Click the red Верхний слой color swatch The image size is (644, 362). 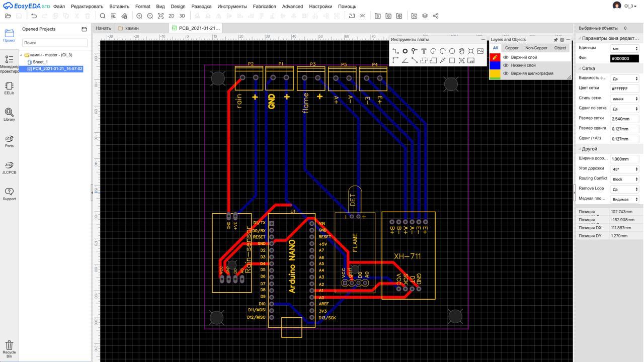click(495, 57)
